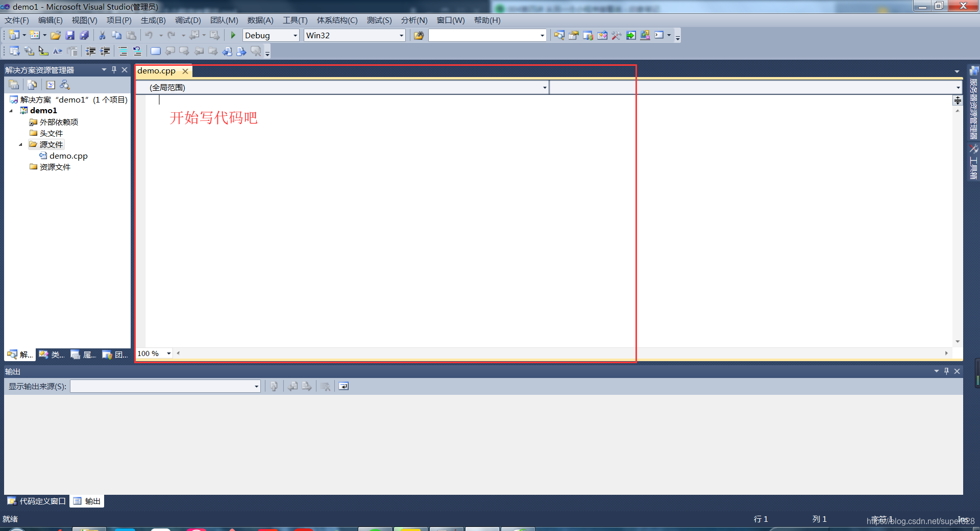Click the Save All icon

tap(84, 35)
